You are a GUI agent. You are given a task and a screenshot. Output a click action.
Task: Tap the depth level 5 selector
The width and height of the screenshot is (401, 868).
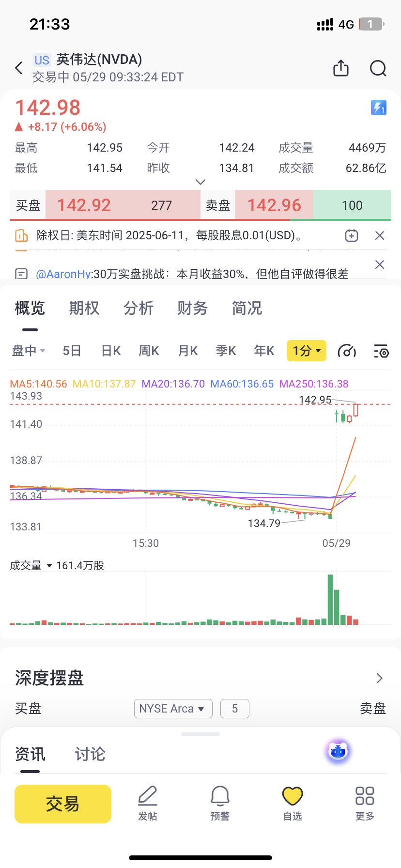coord(235,709)
